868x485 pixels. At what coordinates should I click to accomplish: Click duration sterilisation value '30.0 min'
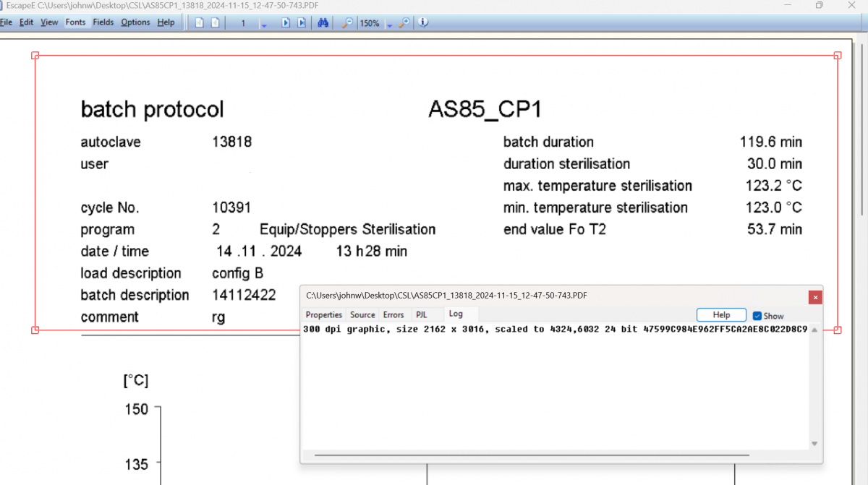coord(775,164)
